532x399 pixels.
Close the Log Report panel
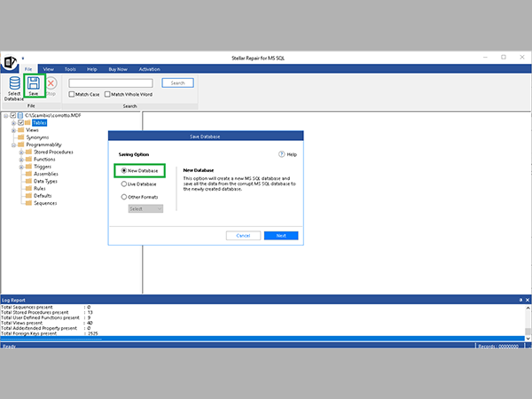[x=528, y=300]
